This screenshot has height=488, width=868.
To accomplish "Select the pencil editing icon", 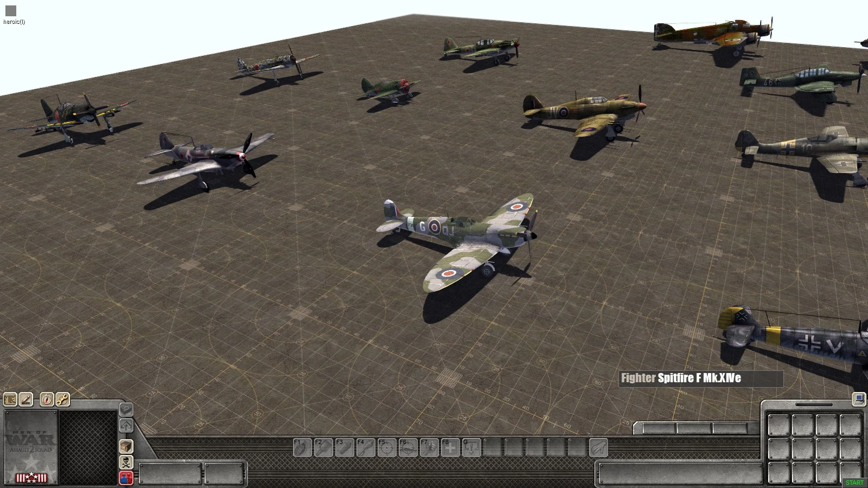I will tap(26, 400).
